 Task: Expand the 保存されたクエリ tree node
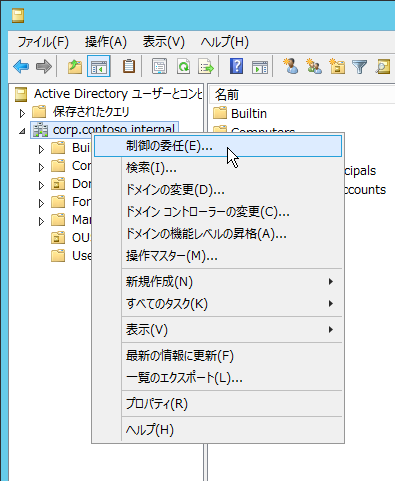22,113
